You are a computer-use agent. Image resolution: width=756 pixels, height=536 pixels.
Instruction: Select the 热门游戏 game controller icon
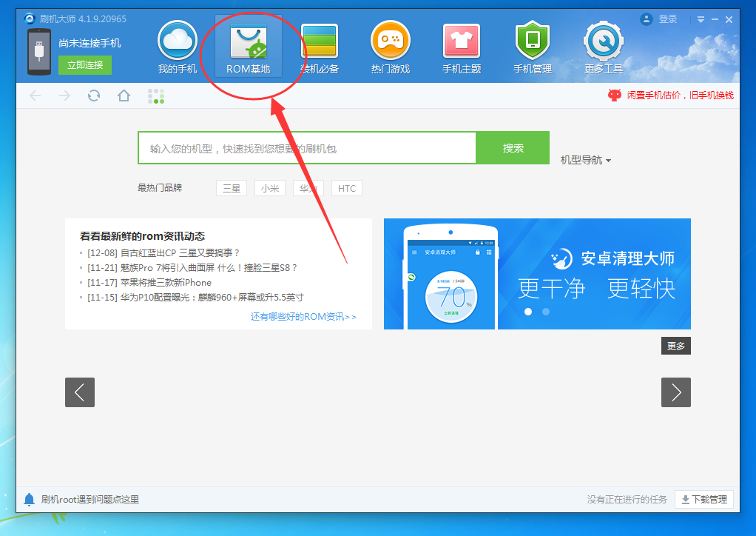391,41
